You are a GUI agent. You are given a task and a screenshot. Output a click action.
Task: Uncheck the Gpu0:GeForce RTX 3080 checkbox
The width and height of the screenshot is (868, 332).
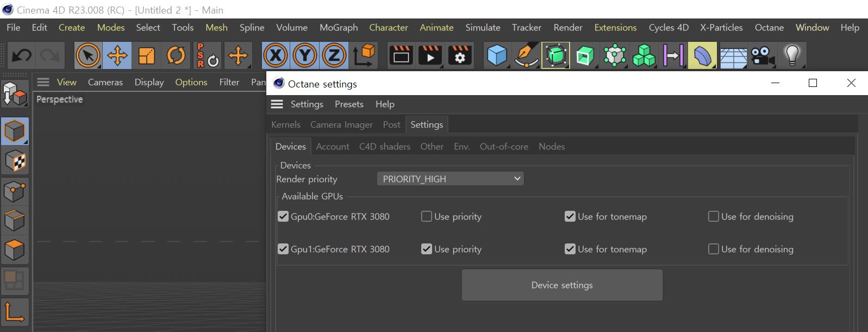click(x=283, y=216)
